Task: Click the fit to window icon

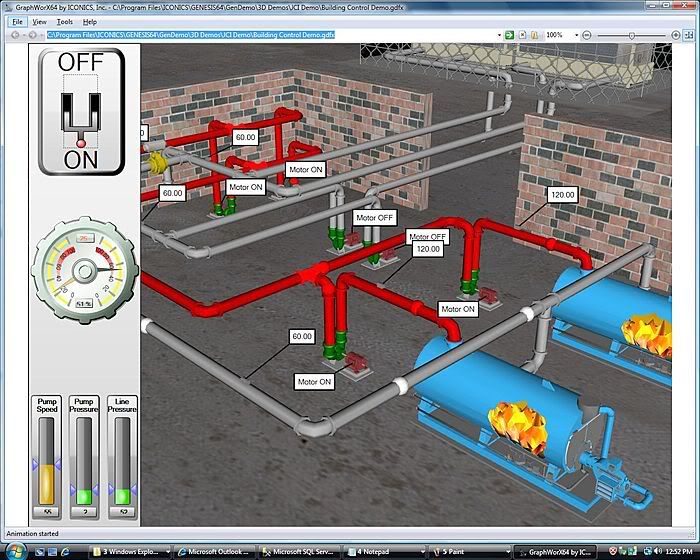Action: coord(689,35)
